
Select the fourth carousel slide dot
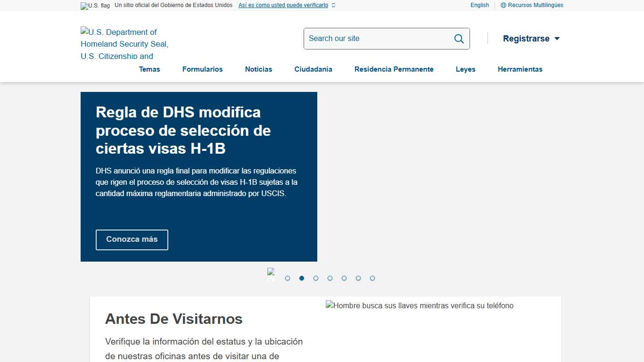[330, 278]
